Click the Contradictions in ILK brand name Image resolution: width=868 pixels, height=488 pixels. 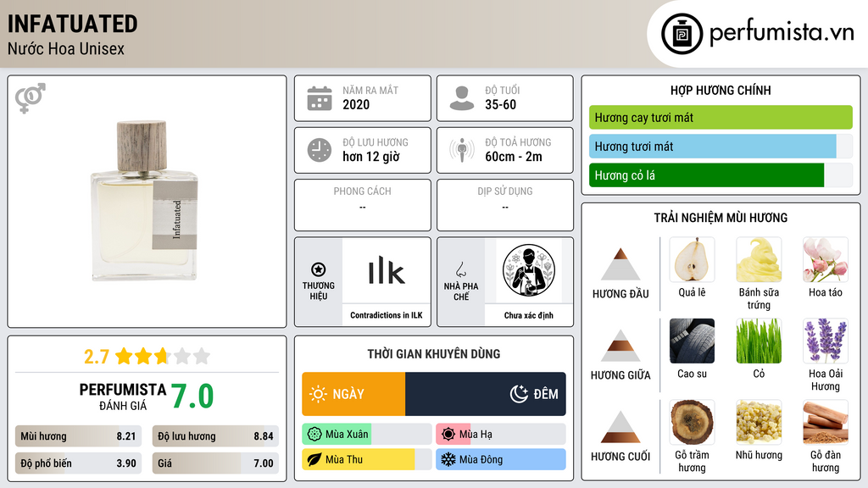click(x=387, y=315)
